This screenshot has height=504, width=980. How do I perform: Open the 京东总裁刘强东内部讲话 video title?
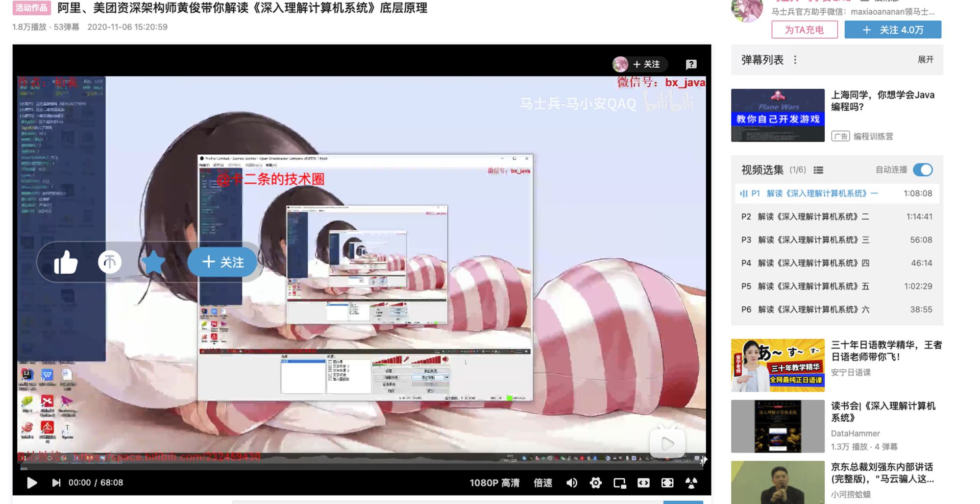pyautogui.click(x=882, y=473)
